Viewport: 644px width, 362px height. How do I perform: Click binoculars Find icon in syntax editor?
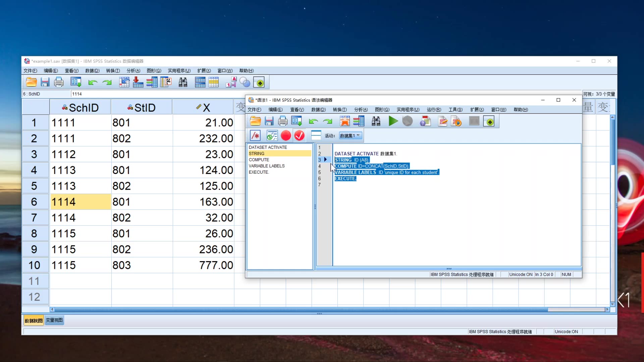click(376, 121)
